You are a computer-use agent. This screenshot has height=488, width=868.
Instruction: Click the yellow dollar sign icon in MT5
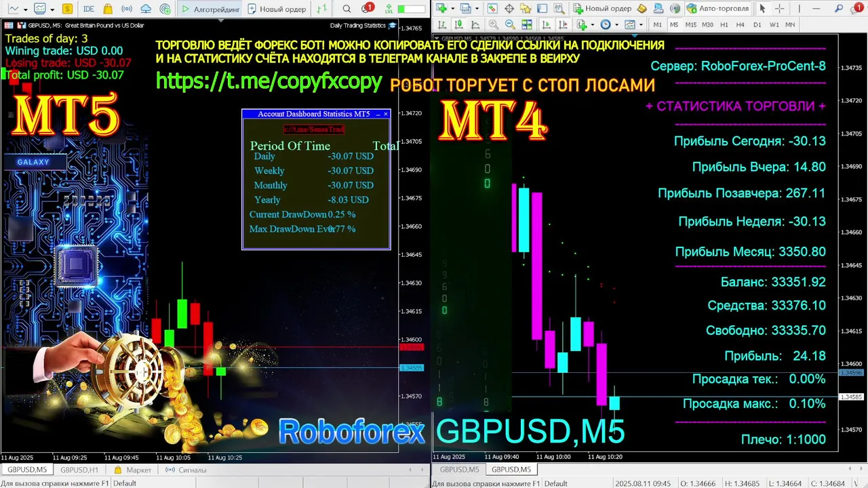click(x=67, y=9)
